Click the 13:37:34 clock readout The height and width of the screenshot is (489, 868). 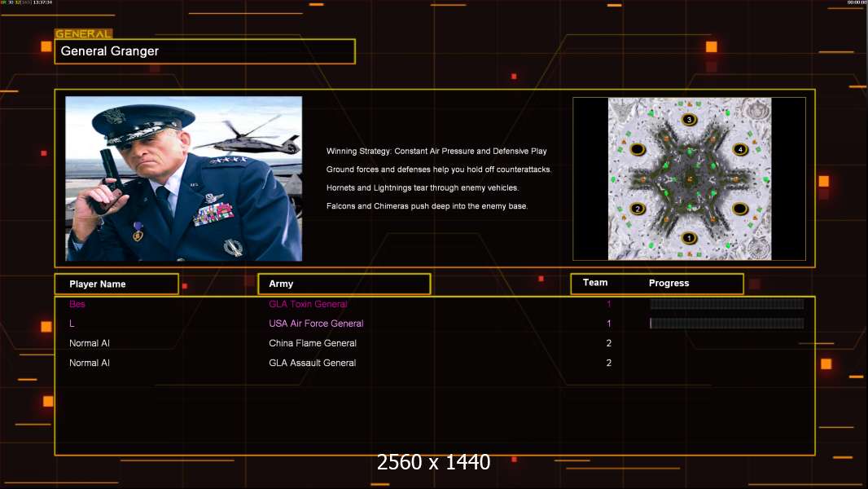coord(42,2)
